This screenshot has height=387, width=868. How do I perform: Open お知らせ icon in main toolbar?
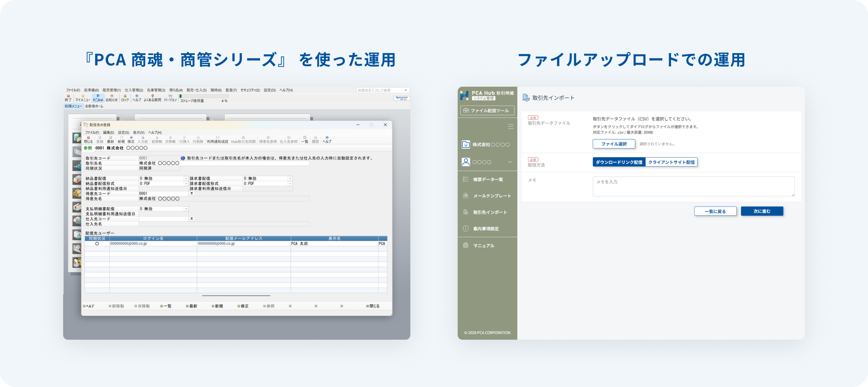coord(112,98)
